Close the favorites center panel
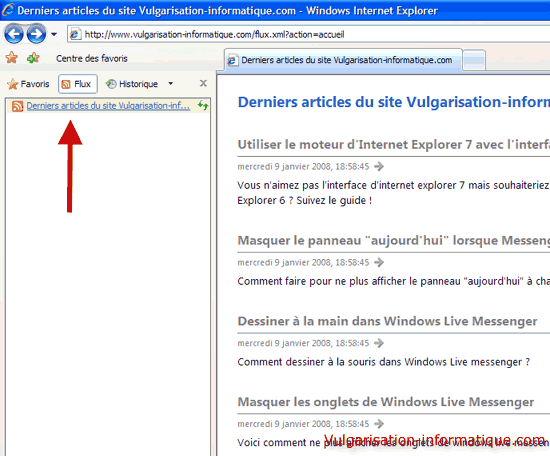The height and width of the screenshot is (456, 550). (x=203, y=83)
